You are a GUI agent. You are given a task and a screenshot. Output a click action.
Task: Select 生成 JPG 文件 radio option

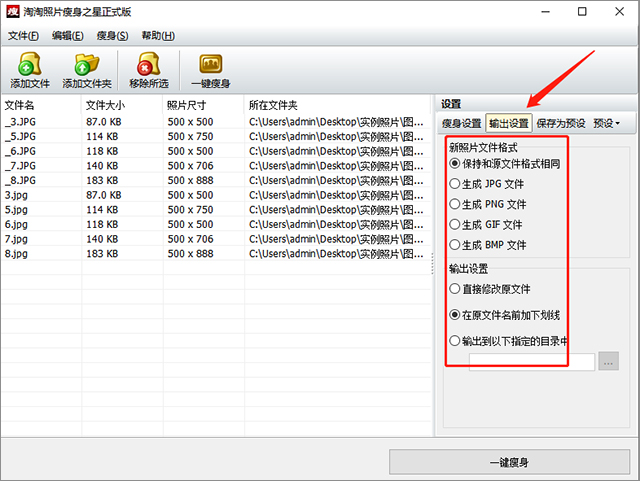456,184
